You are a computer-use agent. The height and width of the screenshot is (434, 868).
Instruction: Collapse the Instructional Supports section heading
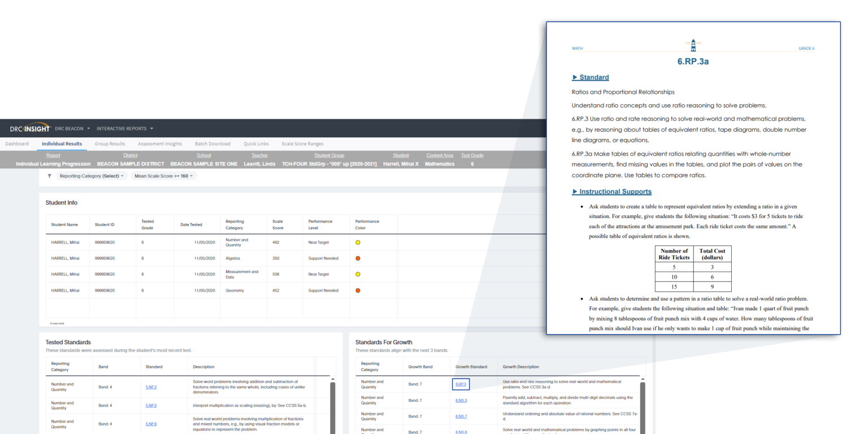coord(611,192)
